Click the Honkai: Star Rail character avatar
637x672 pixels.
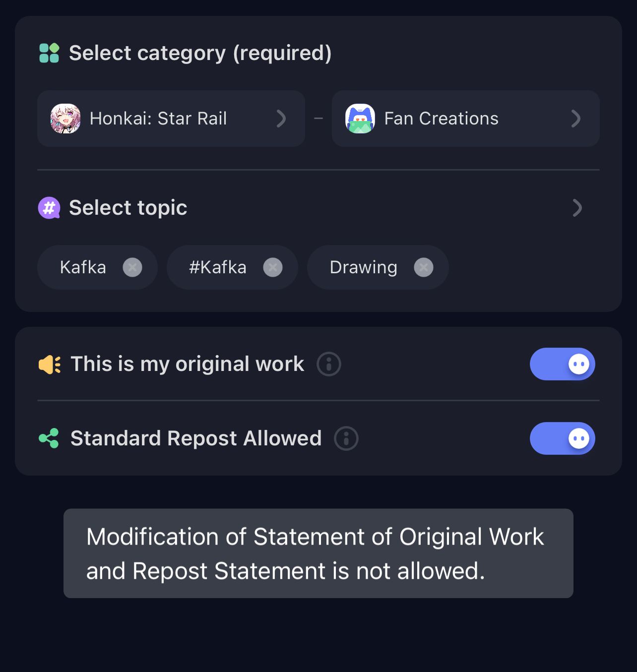pos(65,119)
